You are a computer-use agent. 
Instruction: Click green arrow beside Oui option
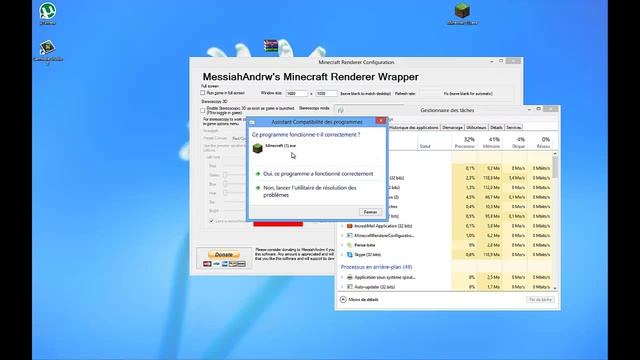point(258,174)
